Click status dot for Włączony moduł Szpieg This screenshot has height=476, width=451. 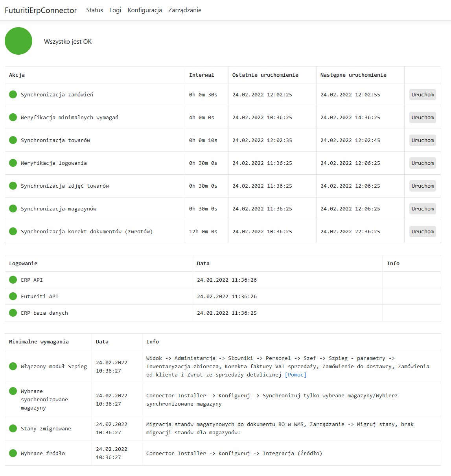pyautogui.click(x=13, y=366)
